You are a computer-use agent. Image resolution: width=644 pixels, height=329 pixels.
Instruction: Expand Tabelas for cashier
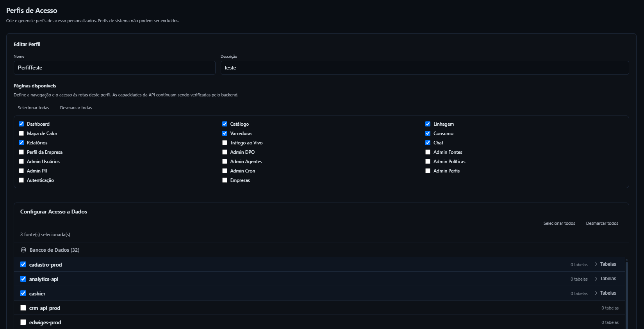tap(605, 293)
